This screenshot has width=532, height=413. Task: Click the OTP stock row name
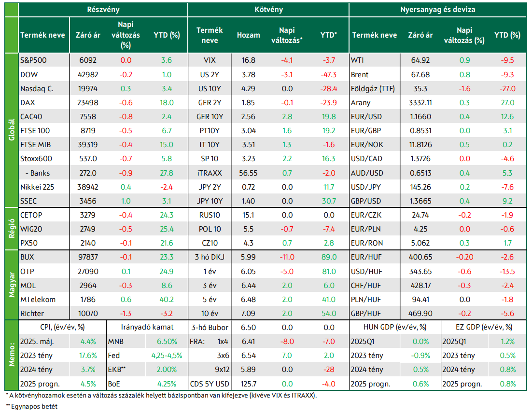pos(27,272)
